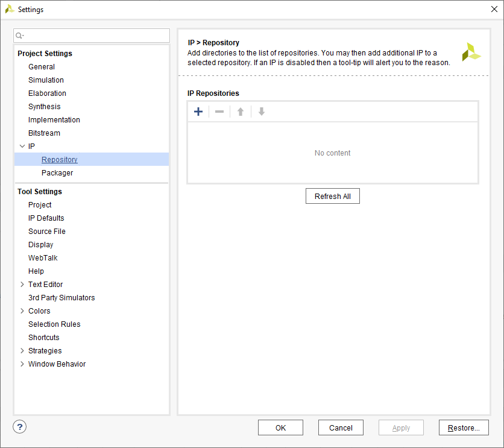The width and height of the screenshot is (504, 448).
Task: Collapse the IP tree node
Action: [22, 147]
